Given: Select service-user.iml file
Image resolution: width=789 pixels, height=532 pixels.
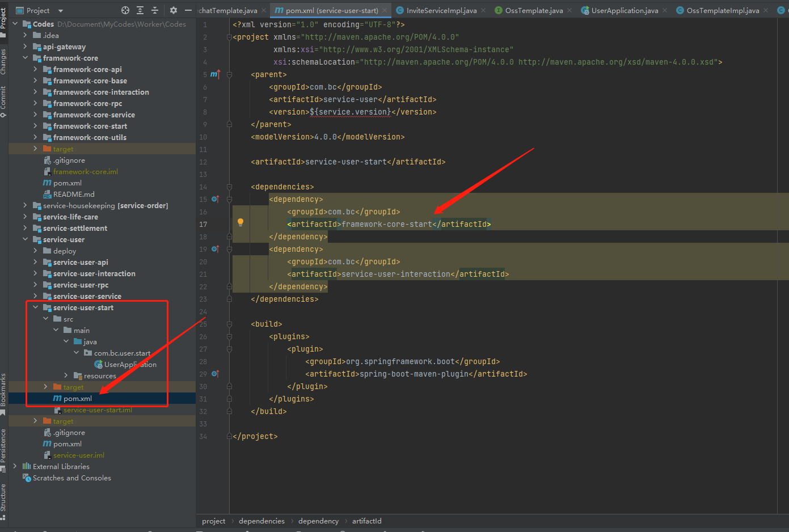Looking at the screenshot, I should coord(79,455).
